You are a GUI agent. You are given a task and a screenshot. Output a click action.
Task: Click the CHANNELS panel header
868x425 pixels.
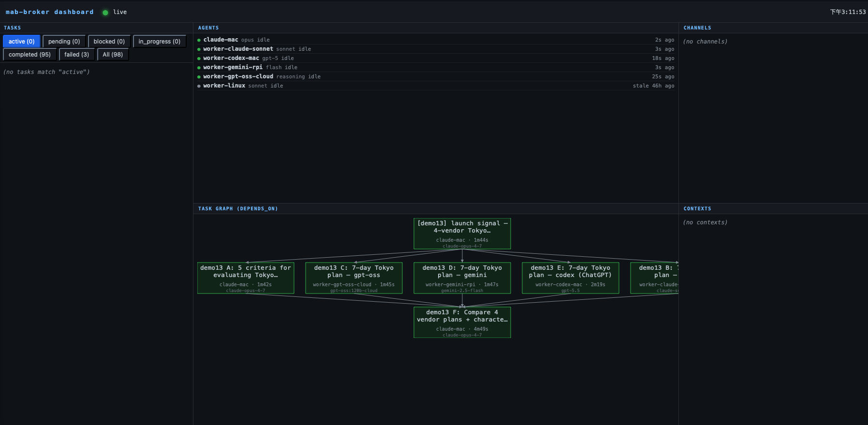tap(697, 28)
